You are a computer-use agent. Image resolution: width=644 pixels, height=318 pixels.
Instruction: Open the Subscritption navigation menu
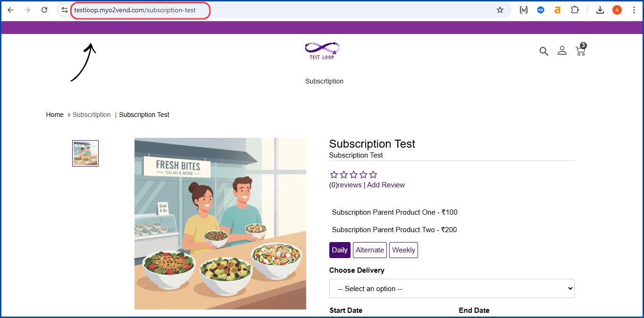click(x=324, y=81)
